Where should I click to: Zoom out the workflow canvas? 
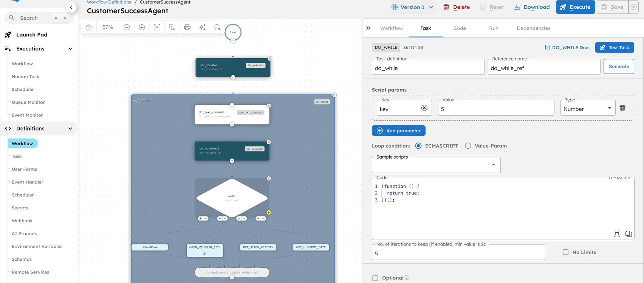point(127,27)
